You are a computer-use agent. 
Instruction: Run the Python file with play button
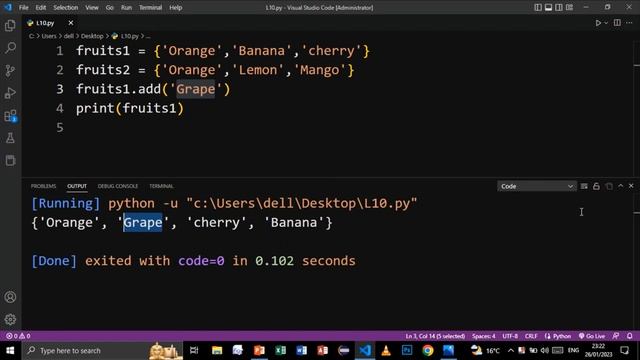598,23
